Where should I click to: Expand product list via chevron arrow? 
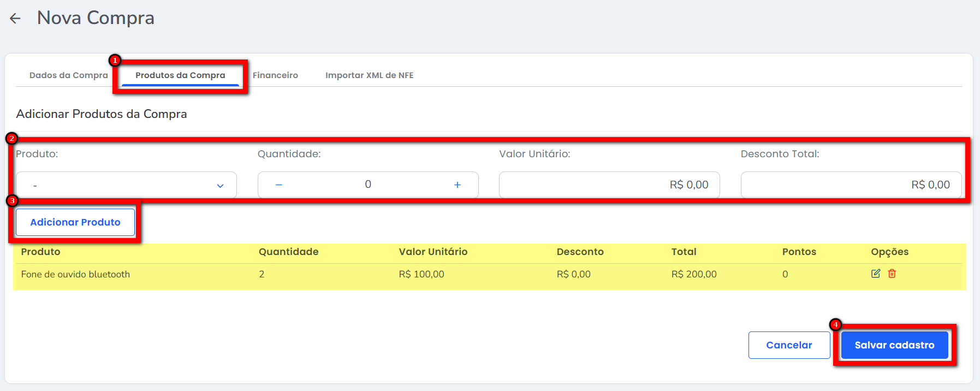pos(220,186)
